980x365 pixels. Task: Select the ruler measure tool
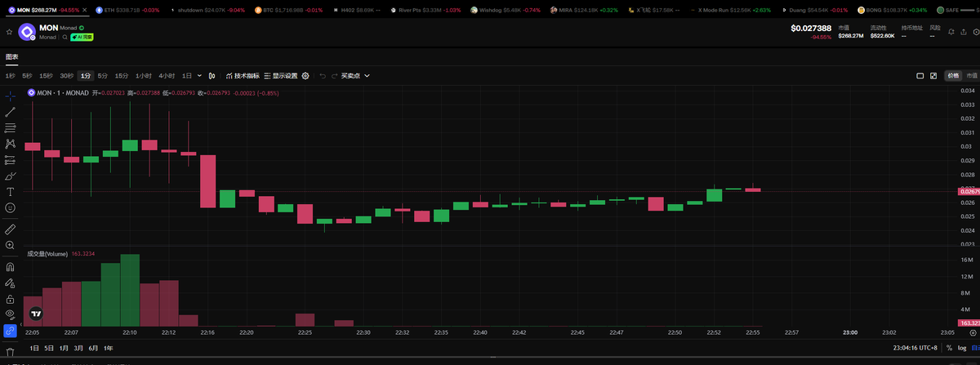pos(10,229)
